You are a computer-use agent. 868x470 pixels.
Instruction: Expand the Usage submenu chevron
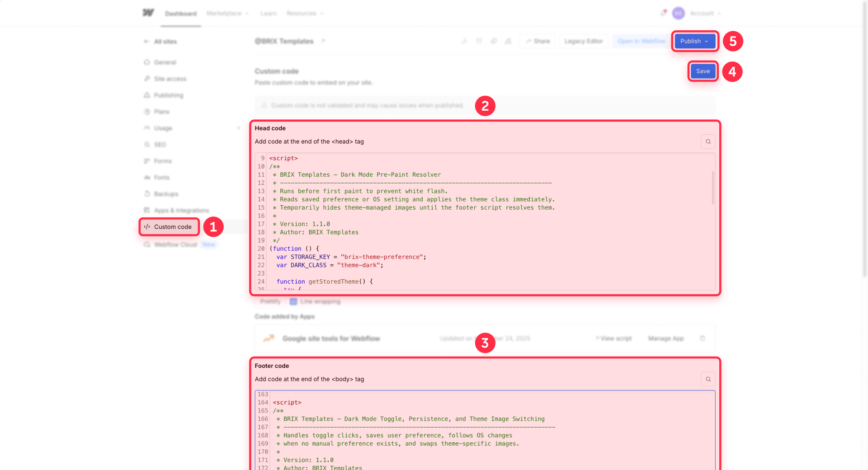pyautogui.click(x=239, y=128)
